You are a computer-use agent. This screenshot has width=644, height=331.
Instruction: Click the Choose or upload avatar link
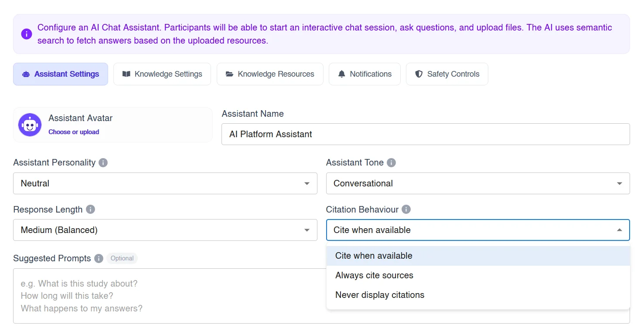tap(74, 132)
